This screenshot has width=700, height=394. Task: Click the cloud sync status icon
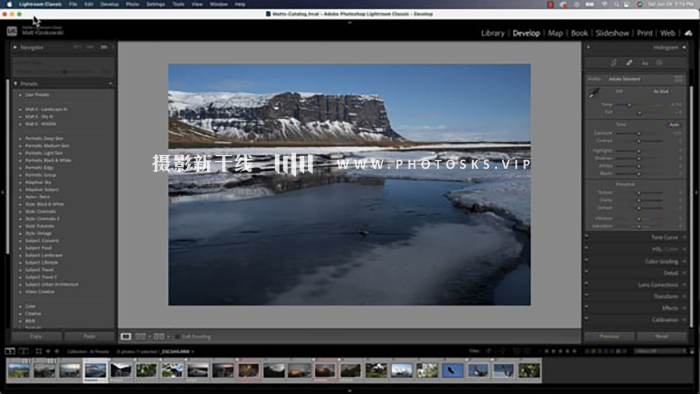click(x=688, y=33)
